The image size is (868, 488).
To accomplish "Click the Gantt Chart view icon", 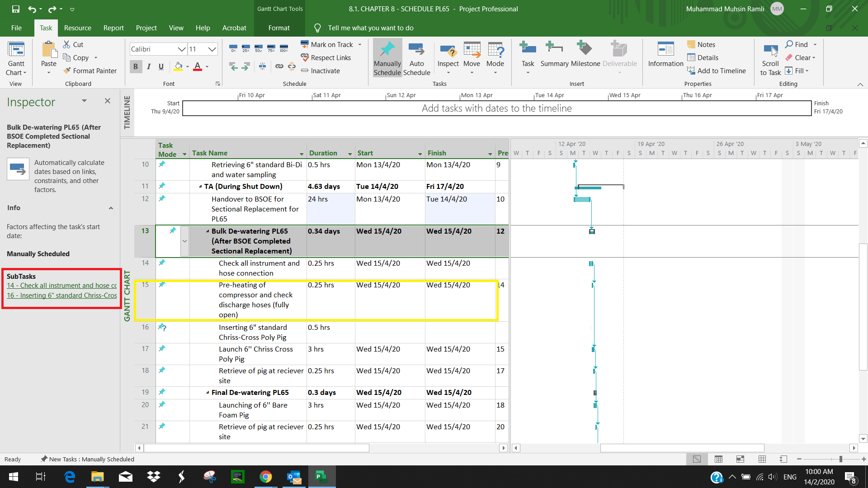I will tap(16, 50).
